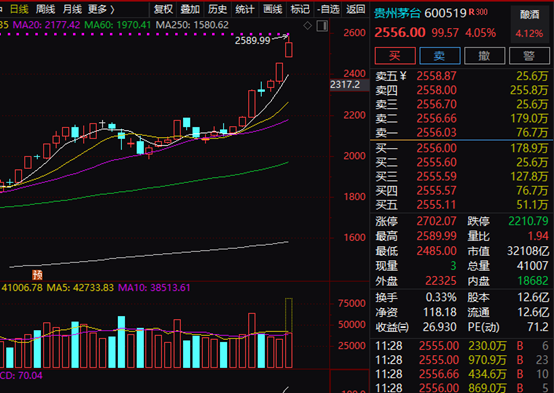Click the trade row 970.9万 at 11:28

[x=462, y=360]
